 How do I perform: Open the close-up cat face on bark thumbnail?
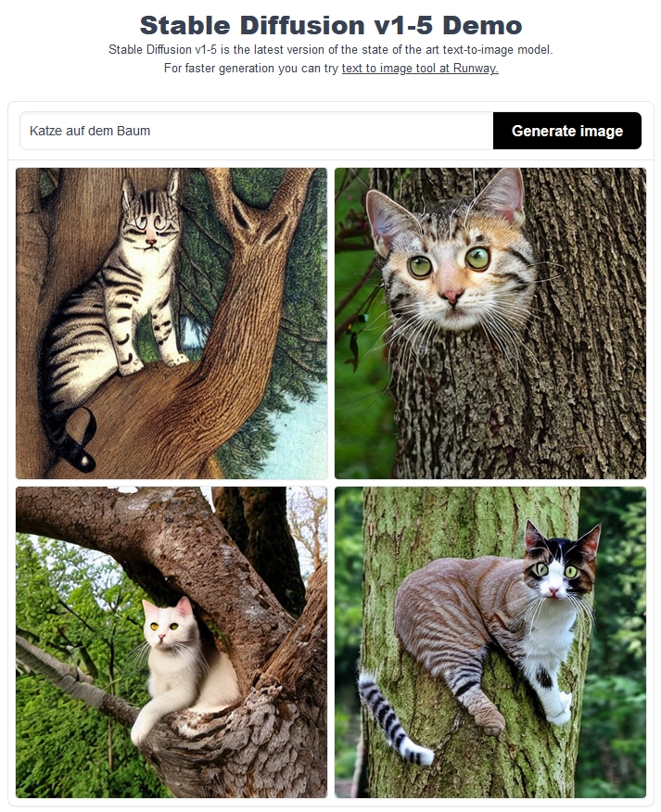click(490, 324)
